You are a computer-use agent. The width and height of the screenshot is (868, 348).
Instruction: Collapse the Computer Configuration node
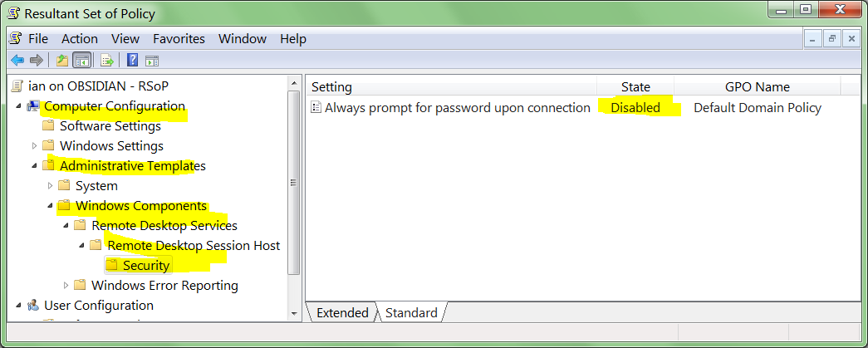pos(19,105)
